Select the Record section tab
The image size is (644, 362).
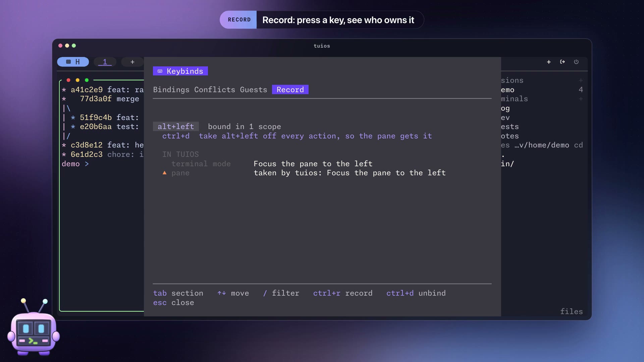tap(290, 90)
